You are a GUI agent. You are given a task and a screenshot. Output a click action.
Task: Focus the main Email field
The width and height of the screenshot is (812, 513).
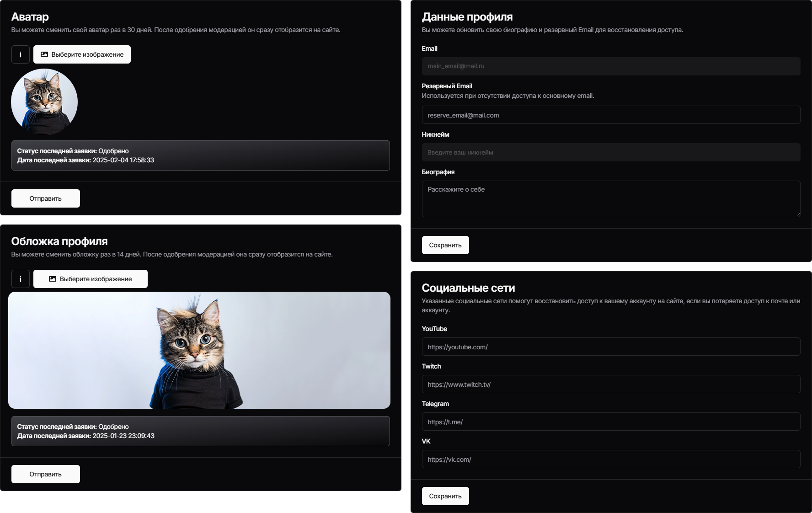coord(611,66)
